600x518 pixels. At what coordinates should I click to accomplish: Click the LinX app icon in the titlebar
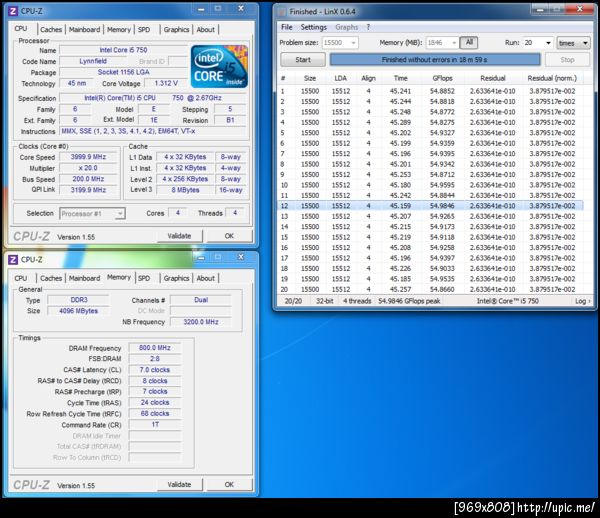(x=282, y=12)
